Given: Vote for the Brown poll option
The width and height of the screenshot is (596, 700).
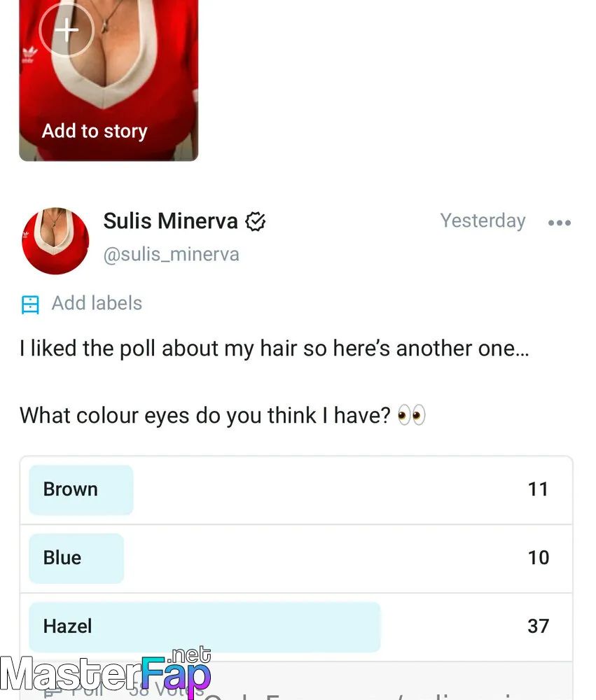Looking at the screenshot, I should [x=296, y=490].
